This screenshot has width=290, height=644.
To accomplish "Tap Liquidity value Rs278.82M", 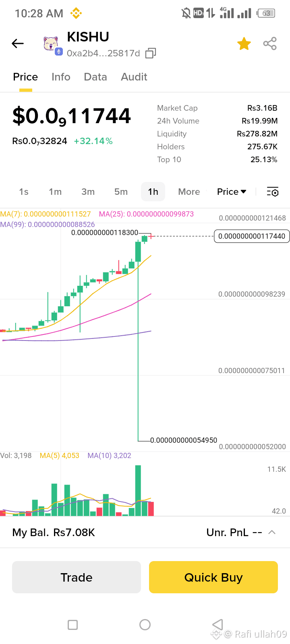I will pyautogui.click(x=257, y=134).
